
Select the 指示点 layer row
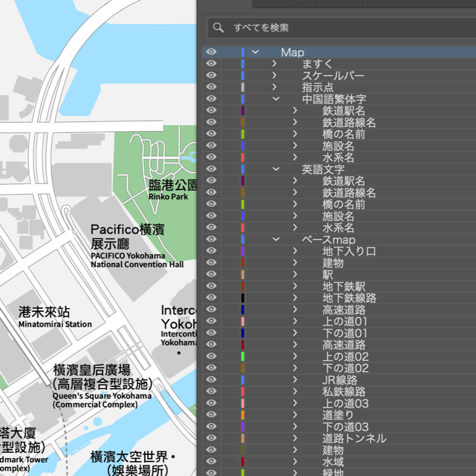click(339, 87)
